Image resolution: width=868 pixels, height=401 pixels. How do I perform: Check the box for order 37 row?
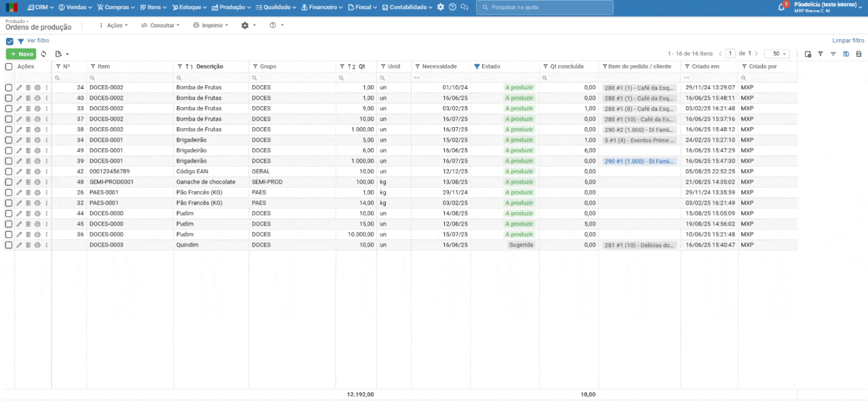pos(9,119)
